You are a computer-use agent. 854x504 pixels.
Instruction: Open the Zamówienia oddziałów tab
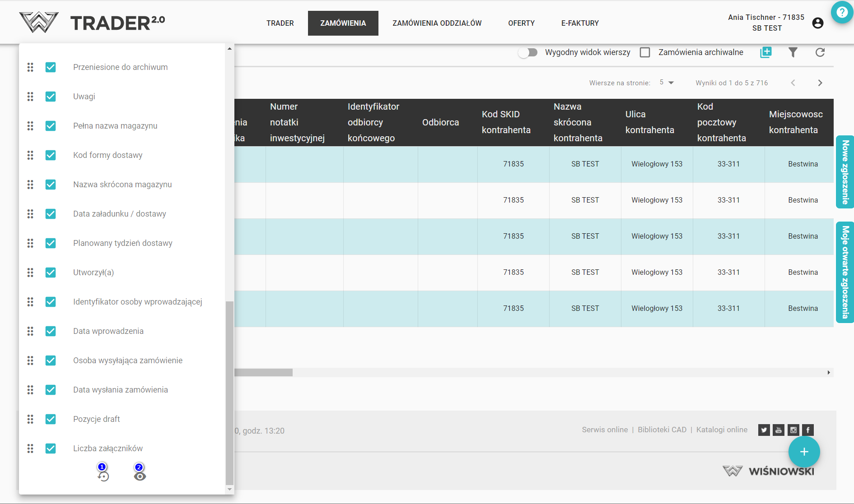(437, 23)
